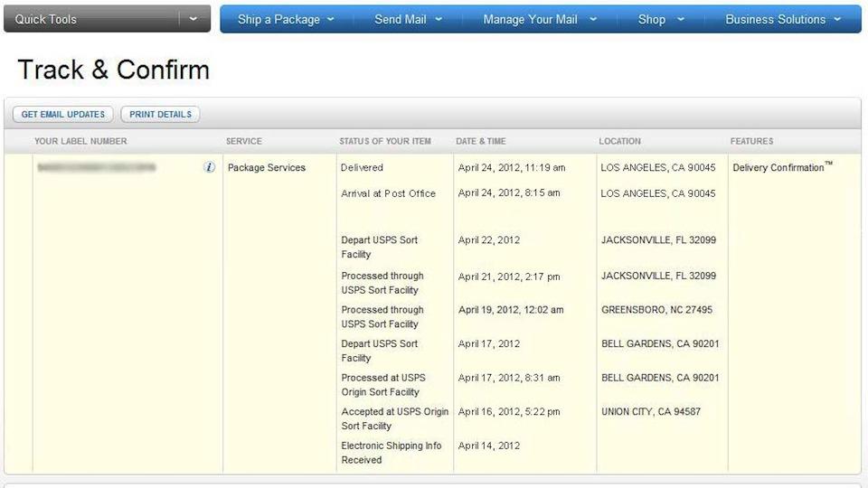Open the Quick Tools dropdown arrow

point(193,19)
